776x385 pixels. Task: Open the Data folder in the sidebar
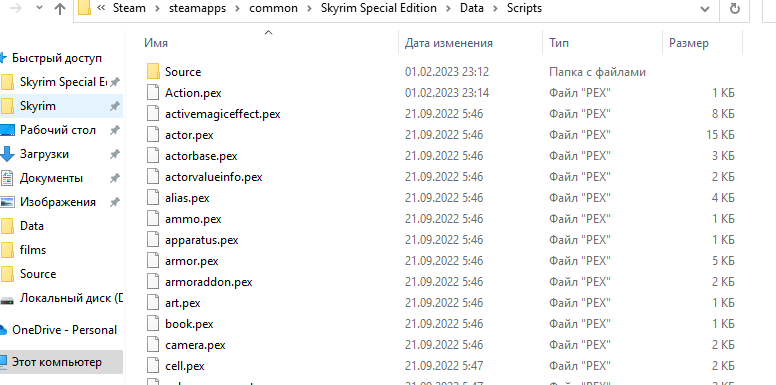pos(32,226)
